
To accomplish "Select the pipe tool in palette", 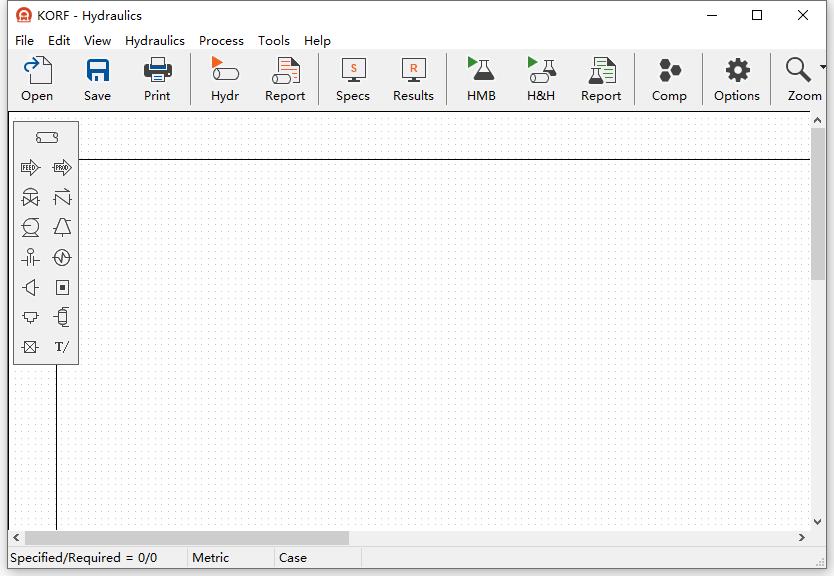I will (x=46, y=138).
